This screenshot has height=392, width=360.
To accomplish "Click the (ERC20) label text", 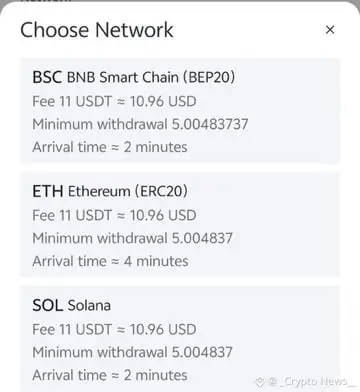I will (161, 191).
